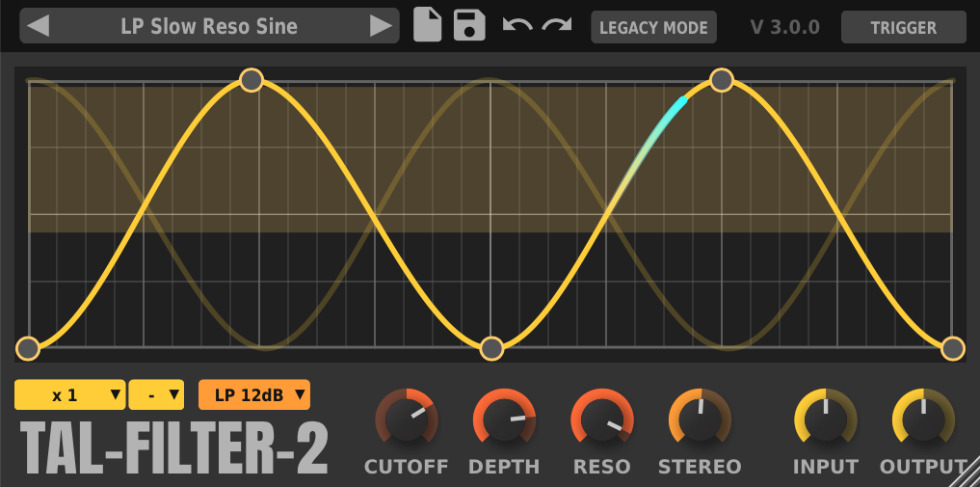Toggle the Legacy Mode button
The width and height of the screenshot is (980, 487).
pyautogui.click(x=653, y=27)
